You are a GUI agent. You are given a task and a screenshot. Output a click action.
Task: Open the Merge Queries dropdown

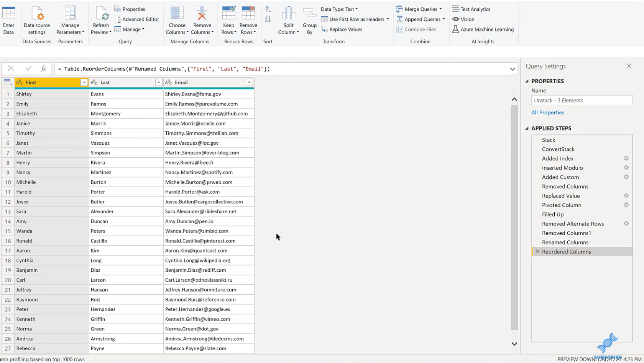[419, 9]
